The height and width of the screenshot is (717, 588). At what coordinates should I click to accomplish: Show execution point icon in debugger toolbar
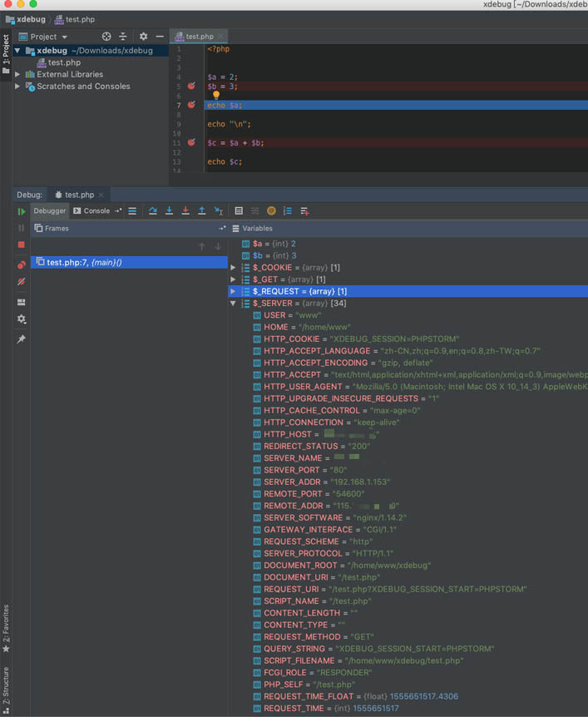(x=132, y=210)
